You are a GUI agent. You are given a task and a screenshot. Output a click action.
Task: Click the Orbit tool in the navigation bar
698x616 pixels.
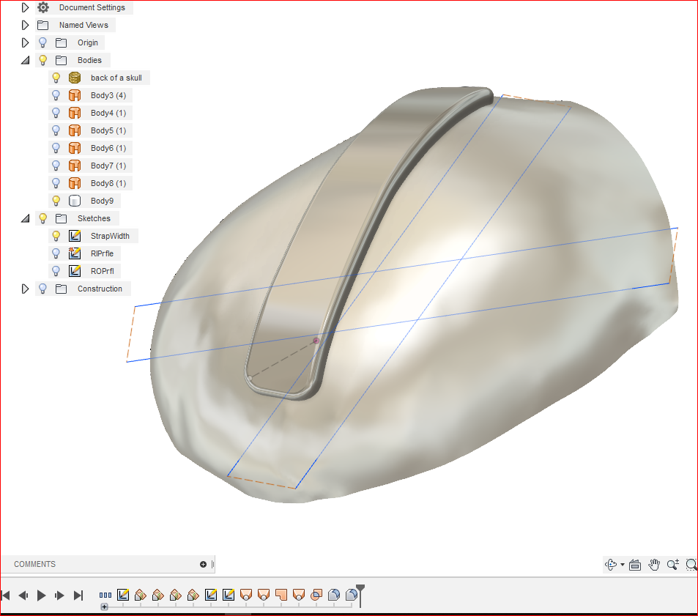click(611, 564)
